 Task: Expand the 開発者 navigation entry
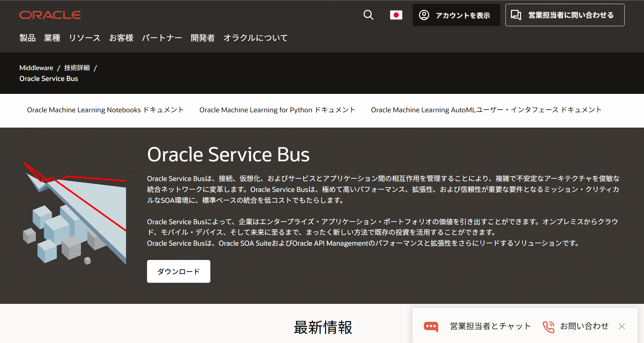[x=203, y=38]
